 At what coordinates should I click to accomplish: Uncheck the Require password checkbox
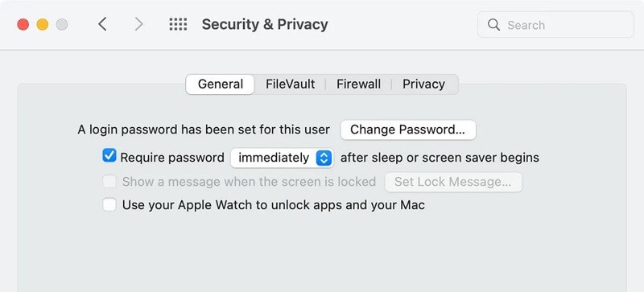pyautogui.click(x=109, y=155)
